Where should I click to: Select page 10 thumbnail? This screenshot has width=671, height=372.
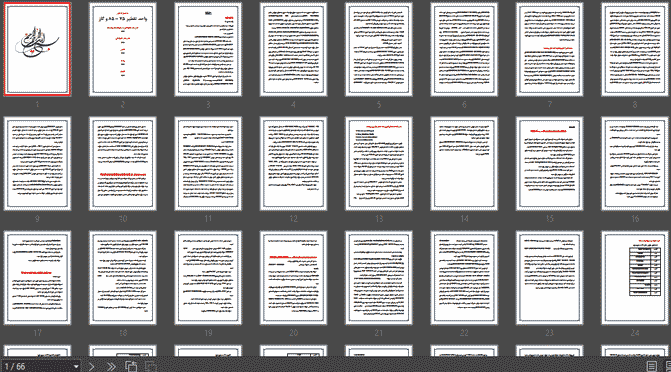[123, 164]
